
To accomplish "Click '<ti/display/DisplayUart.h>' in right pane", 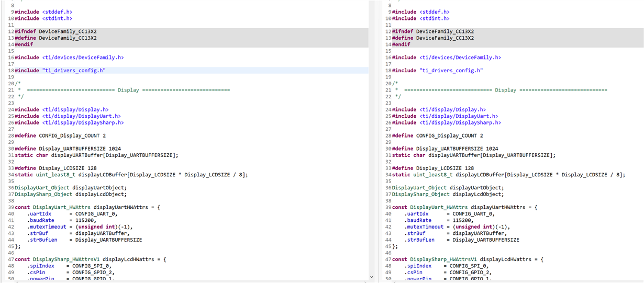I will (458, 116).
